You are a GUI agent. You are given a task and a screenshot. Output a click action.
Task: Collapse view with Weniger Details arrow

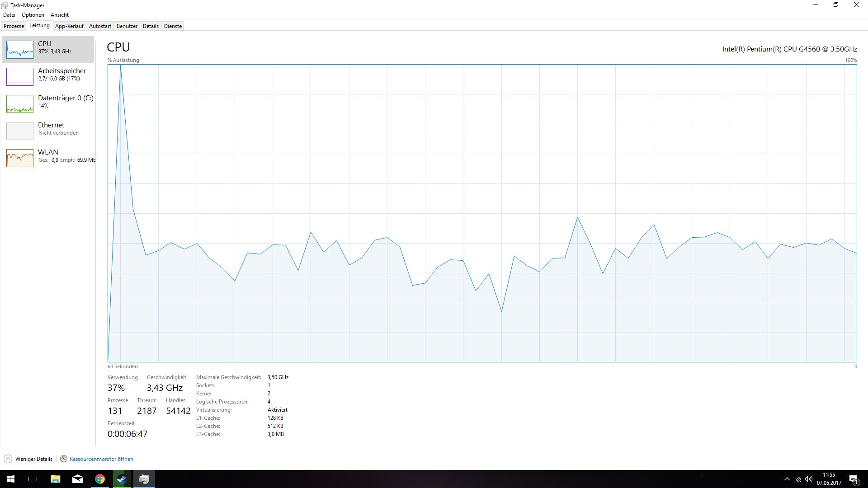click(8, 459)
